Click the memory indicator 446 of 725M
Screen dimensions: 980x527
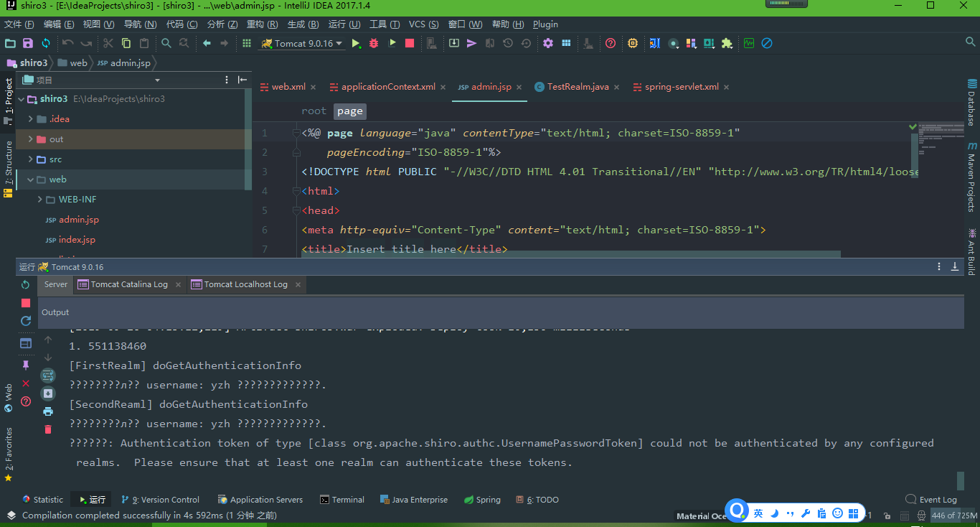click(x=953, y=516)
